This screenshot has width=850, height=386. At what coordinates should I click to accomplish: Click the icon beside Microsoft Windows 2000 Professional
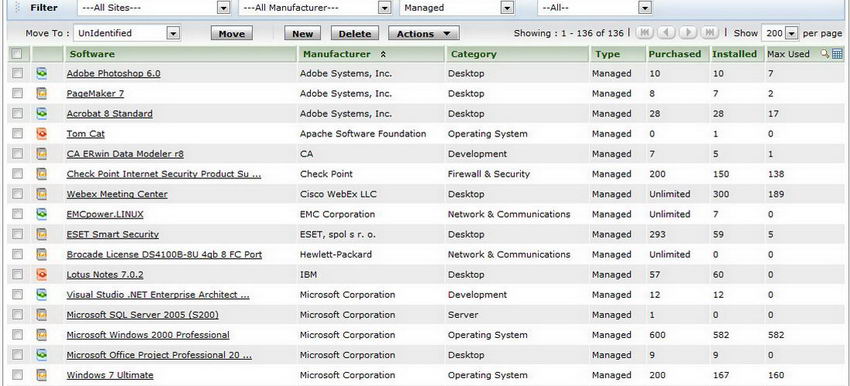click(x=41, y=334)
